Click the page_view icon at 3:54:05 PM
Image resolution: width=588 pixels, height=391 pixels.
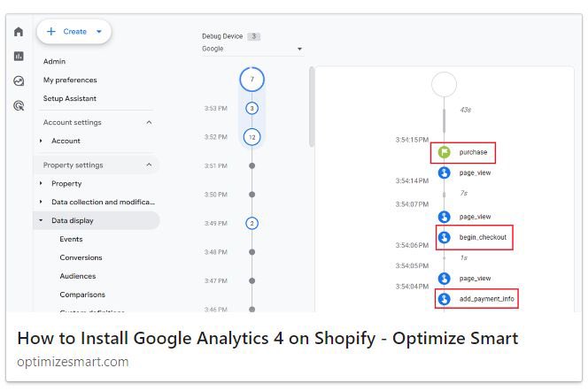[445, 279]
